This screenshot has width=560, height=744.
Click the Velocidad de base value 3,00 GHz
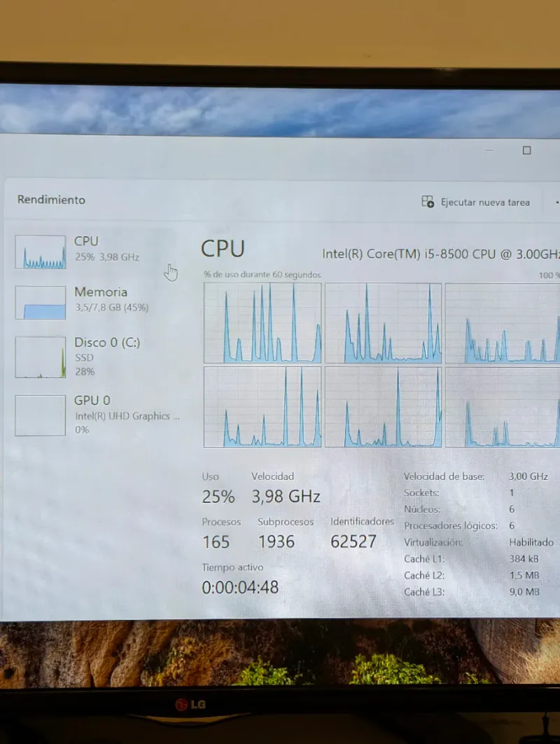coord(528,476)
